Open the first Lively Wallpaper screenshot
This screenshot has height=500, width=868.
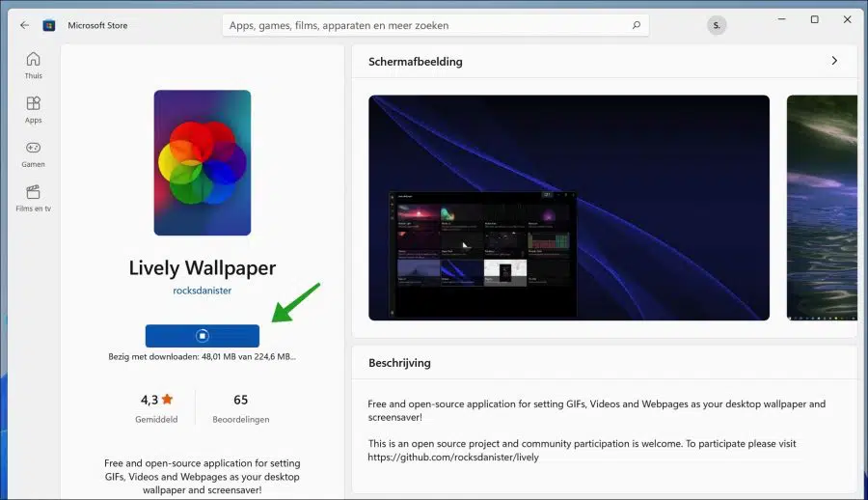(568, 208)
